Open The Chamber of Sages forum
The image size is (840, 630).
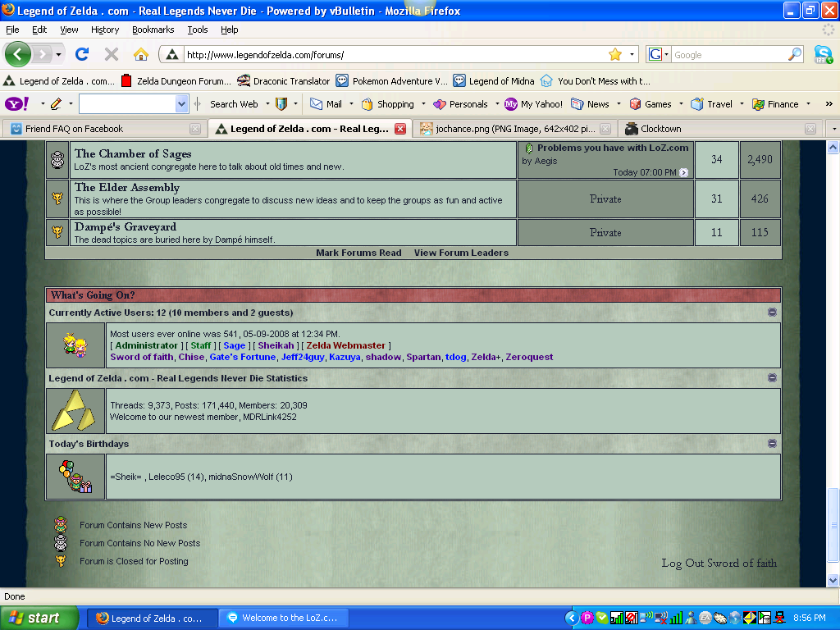[133, 153]
